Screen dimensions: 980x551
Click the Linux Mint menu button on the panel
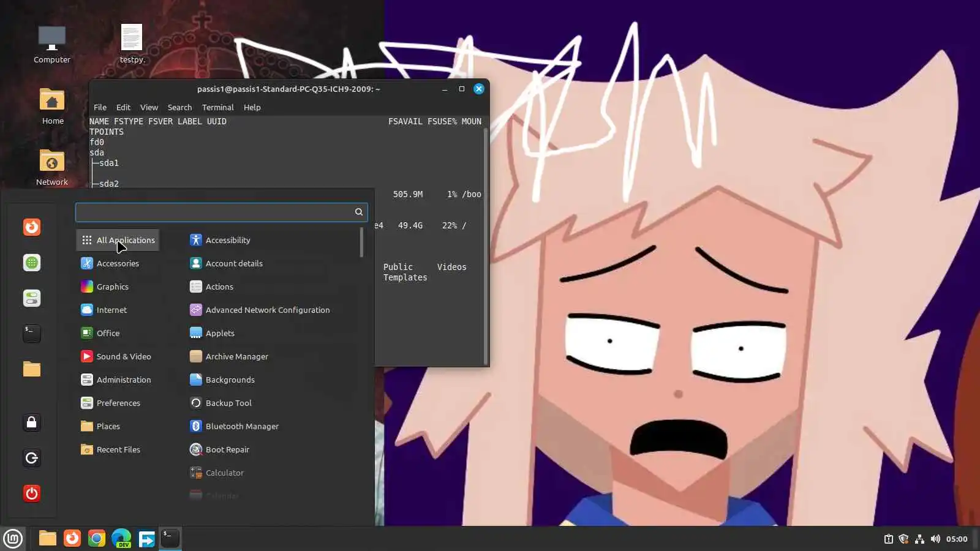click(x=13, y=539)
